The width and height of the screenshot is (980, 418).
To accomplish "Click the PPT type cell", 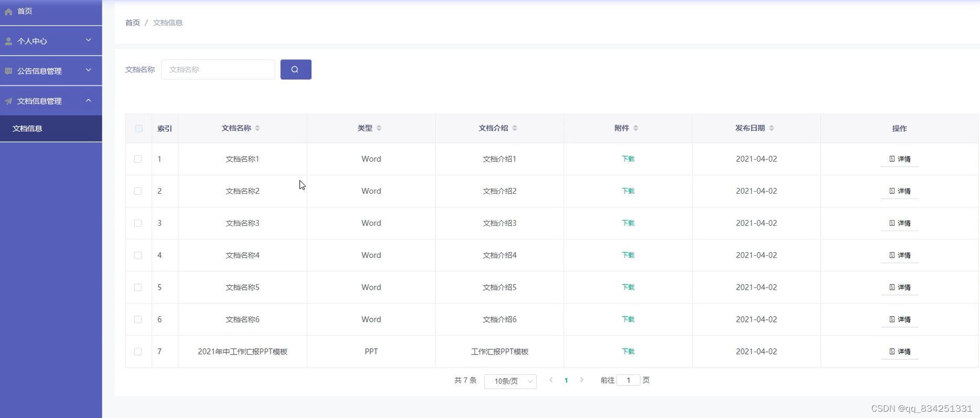I will pyautogui.click(x=371, y=351).
